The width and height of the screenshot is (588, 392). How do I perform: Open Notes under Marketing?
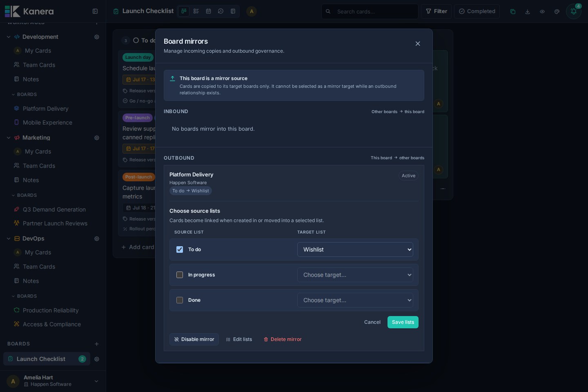pos(31,180)
